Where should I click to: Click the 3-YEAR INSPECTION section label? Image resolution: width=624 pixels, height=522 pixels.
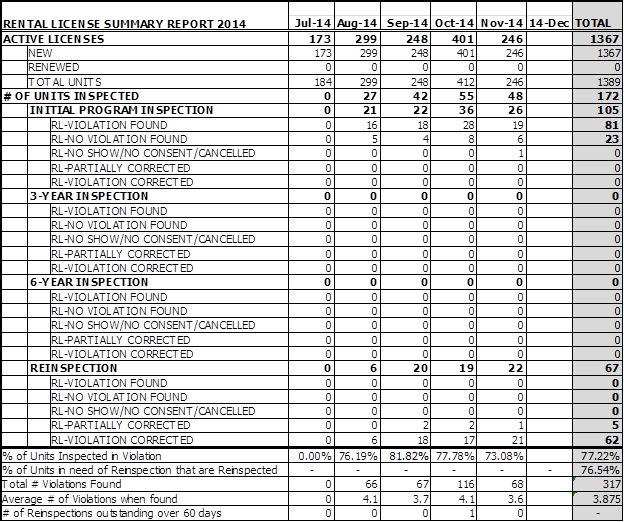pyautogui.click(x=89, y=196)
